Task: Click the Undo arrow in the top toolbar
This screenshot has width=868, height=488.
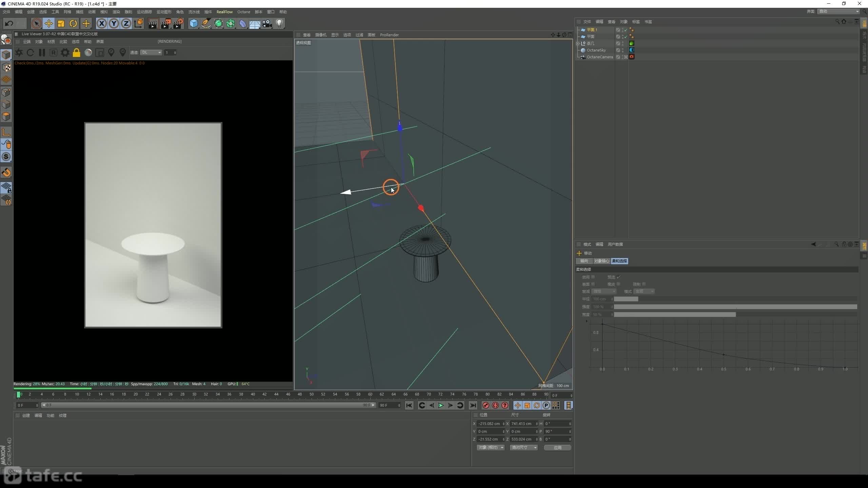Action: tap(9, 23)
